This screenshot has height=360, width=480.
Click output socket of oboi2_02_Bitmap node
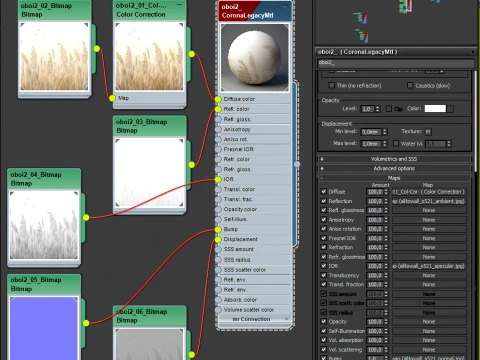click(97, 49)
